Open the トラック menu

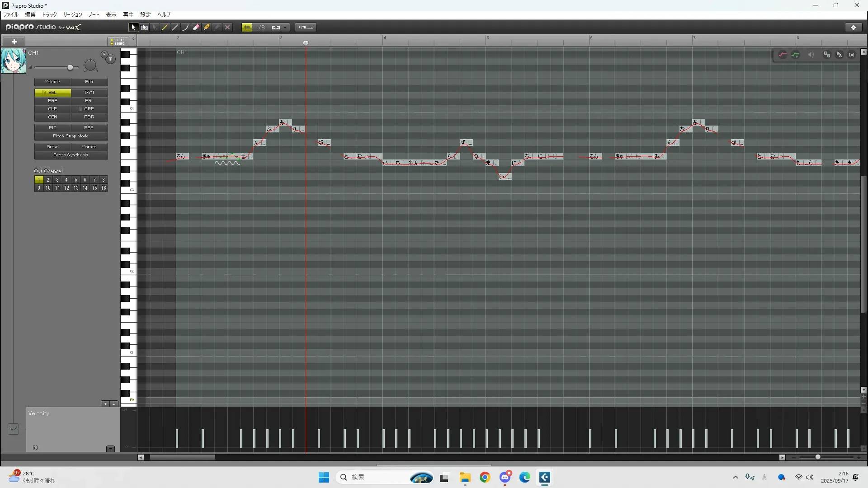coord(49,14)
